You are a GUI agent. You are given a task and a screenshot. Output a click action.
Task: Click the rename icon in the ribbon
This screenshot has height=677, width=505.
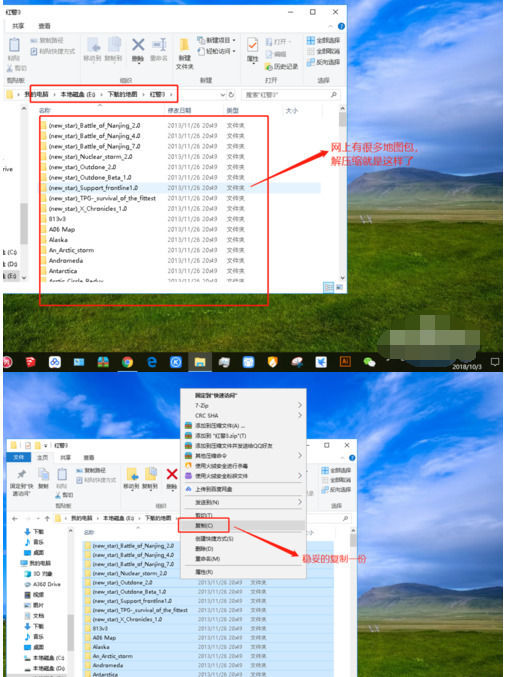tap(159, 45)
